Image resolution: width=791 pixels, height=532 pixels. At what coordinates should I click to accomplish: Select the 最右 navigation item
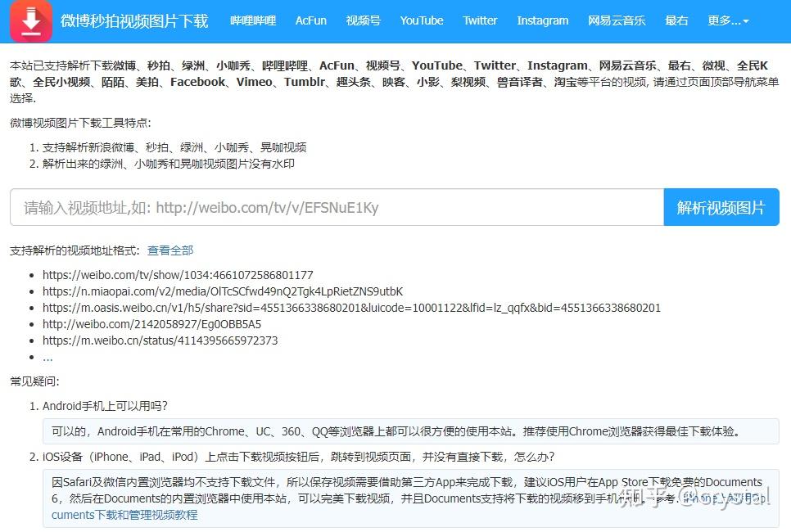coord(676,20)
